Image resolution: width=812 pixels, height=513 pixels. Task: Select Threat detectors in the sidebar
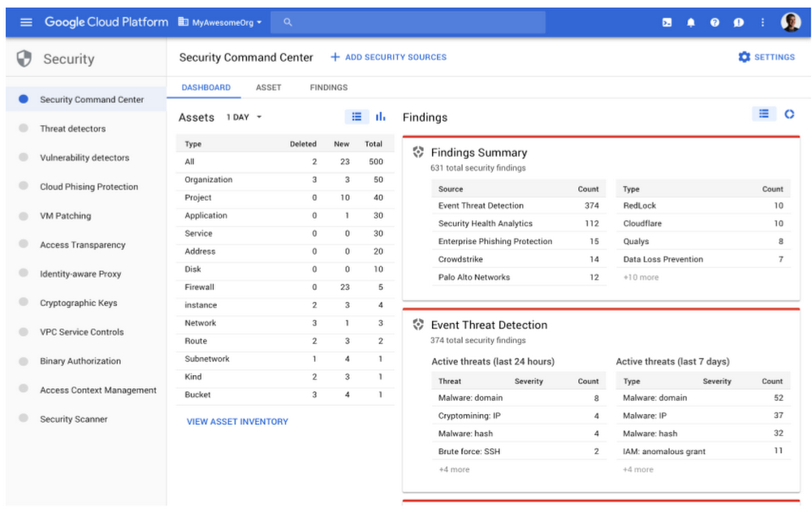point(73,128)
